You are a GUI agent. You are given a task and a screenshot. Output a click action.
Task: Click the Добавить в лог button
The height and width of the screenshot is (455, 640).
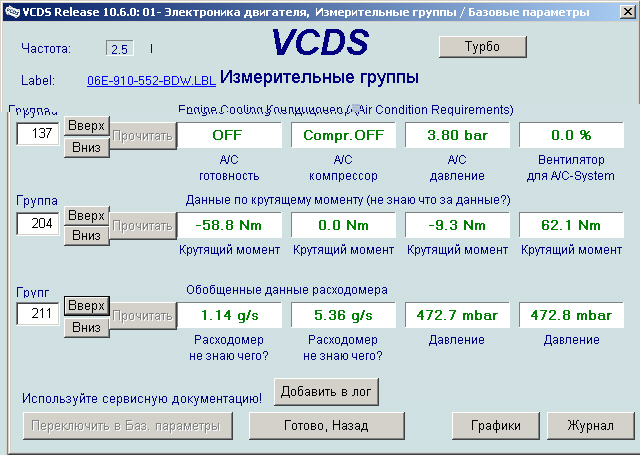pos(326,392)
